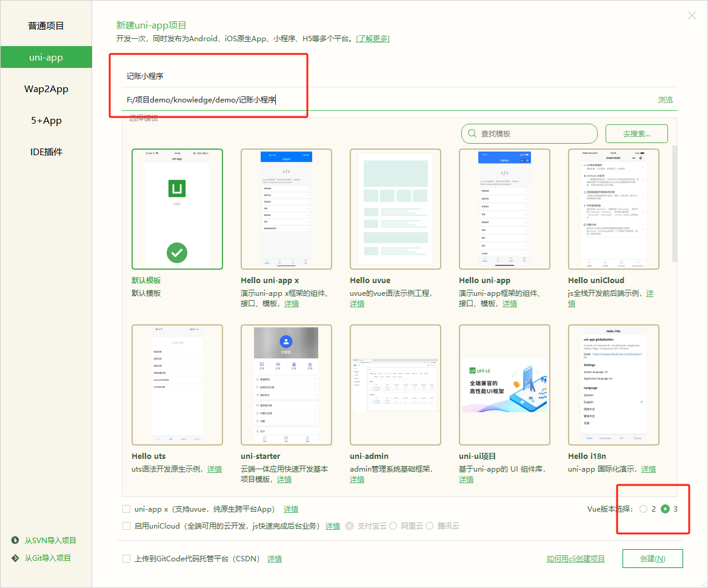Screen dimensions: 708x588
Task: Close the new project dialog
Action: click(x=691, y=16)
